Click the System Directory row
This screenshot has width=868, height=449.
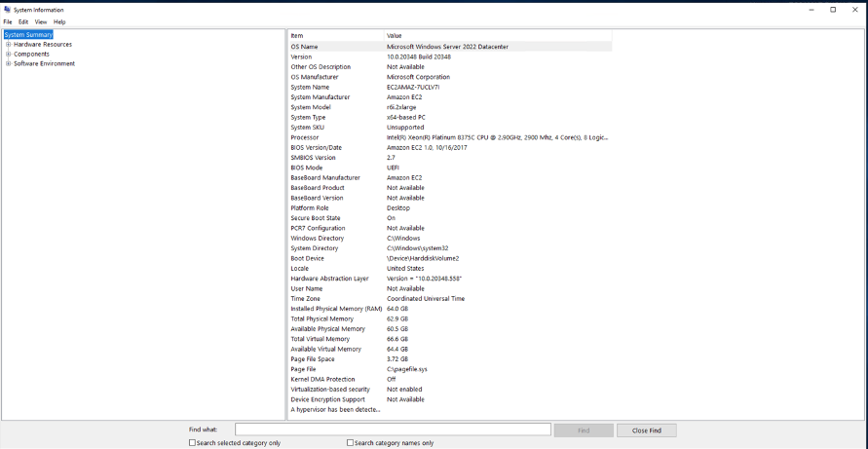pos(450,248)
